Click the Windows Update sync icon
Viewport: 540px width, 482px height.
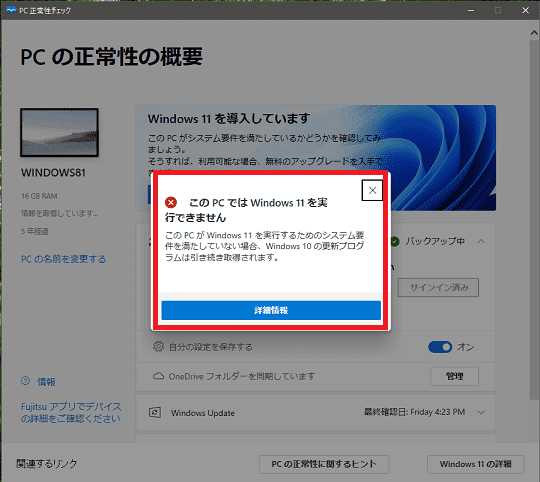click(x=155, y=412)
